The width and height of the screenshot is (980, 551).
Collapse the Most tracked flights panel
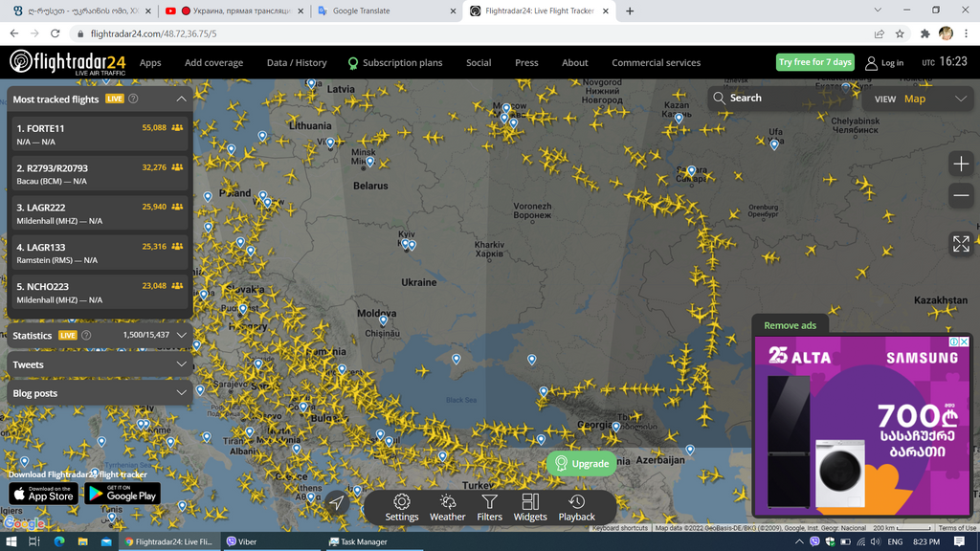pyautogui.click(x=181, y=99)
